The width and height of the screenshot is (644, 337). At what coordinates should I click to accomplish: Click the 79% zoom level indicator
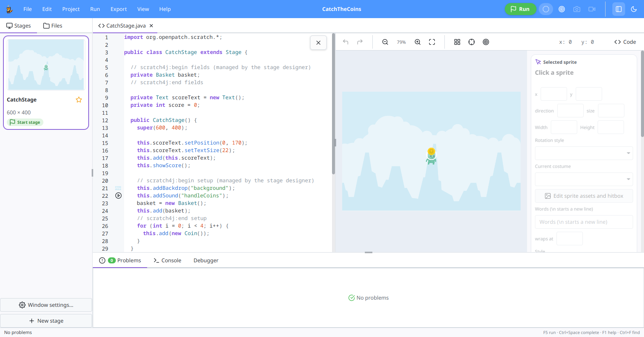pyautogui.click(x=401, y=42)
